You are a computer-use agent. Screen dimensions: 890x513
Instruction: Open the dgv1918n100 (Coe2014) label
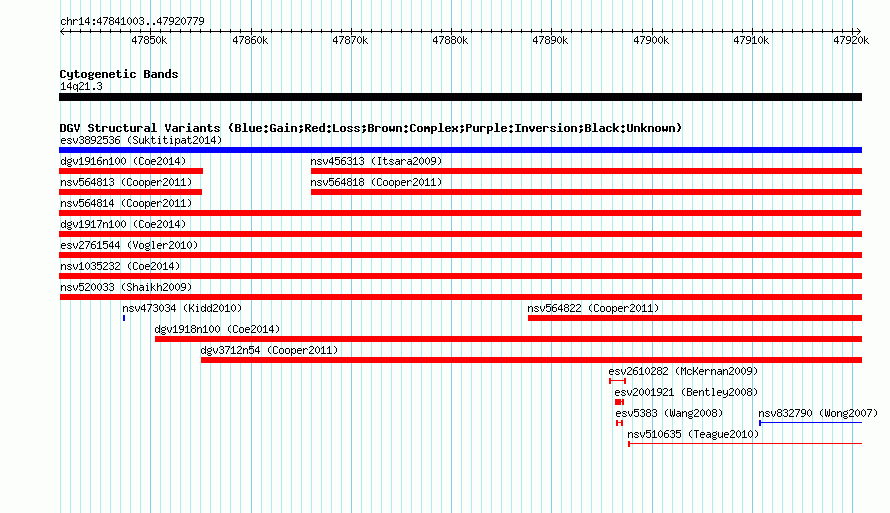tap(217, 329)
